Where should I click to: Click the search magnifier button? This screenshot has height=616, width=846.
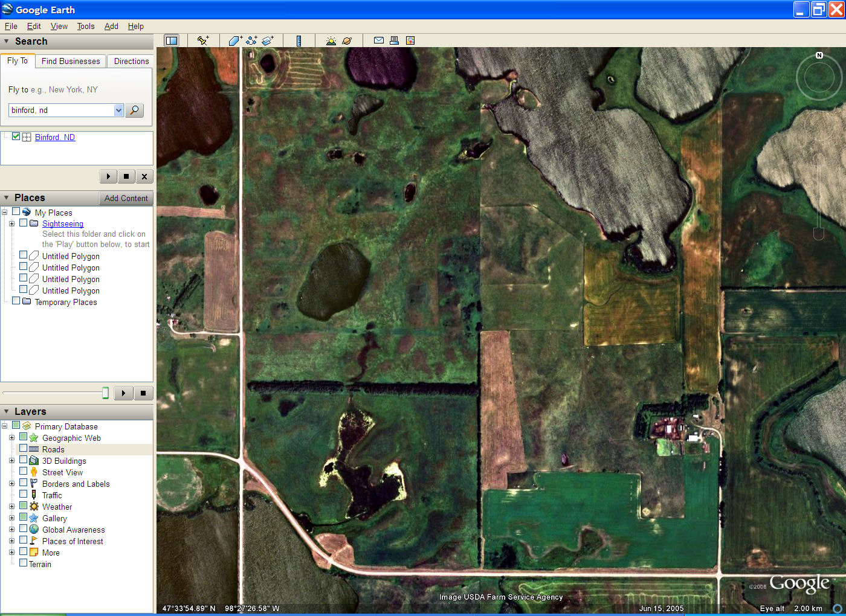[x=134, y=110]
